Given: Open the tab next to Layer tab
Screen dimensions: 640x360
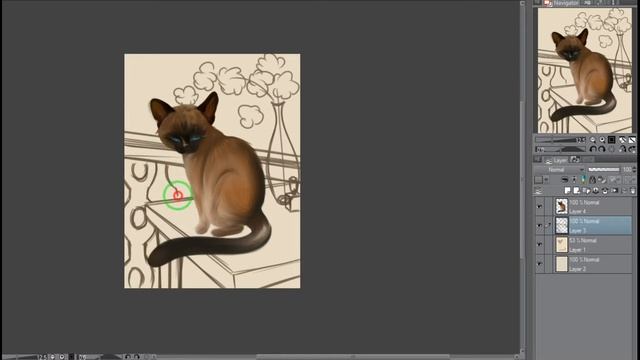Looking at the screenshot, I should pyautogui.click(x=575, y=160).
